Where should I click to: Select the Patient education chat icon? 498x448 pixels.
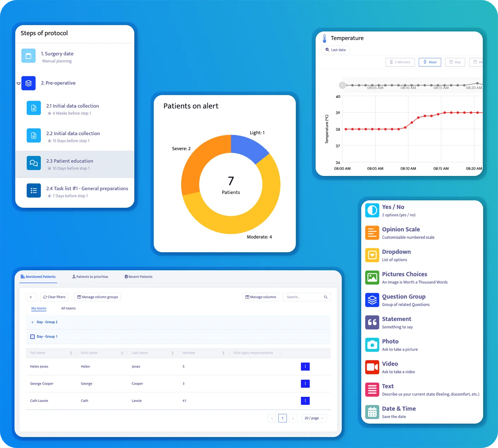click(x=34, y=163)
